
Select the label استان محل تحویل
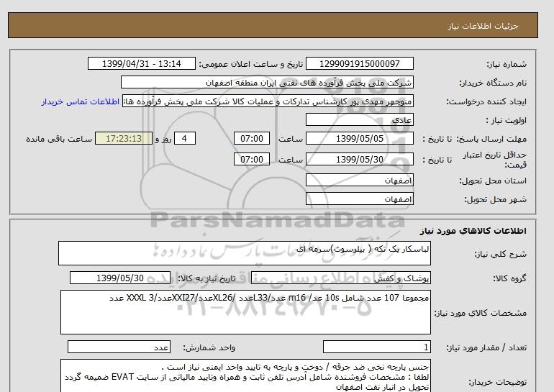[493, 181]
